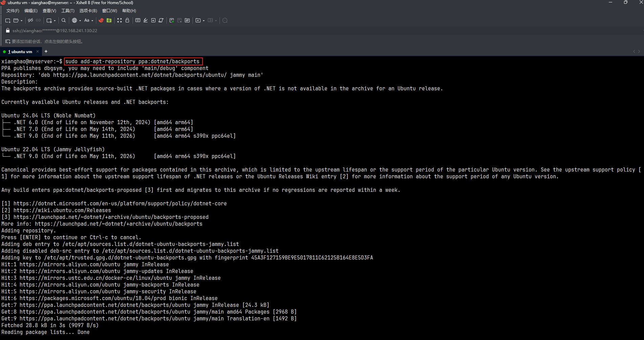Toggle full screen mode icon
This screenshot has width=644, height=340.
(120, 20)
